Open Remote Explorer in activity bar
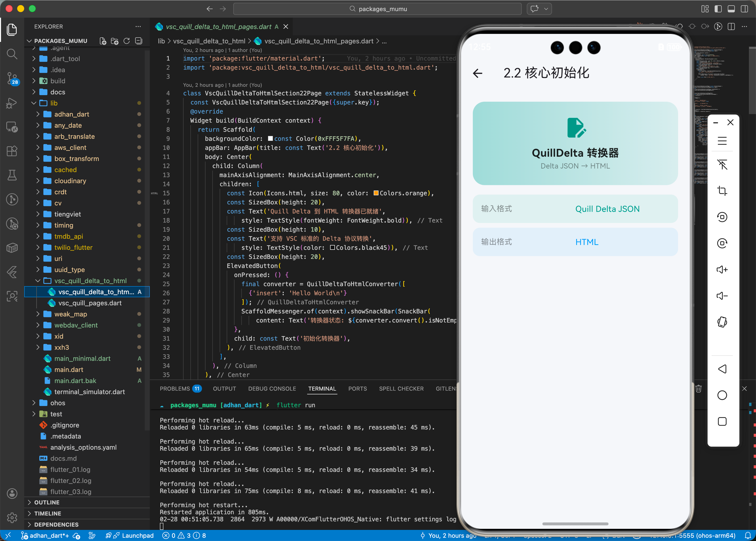 click(x=12, y=127)
